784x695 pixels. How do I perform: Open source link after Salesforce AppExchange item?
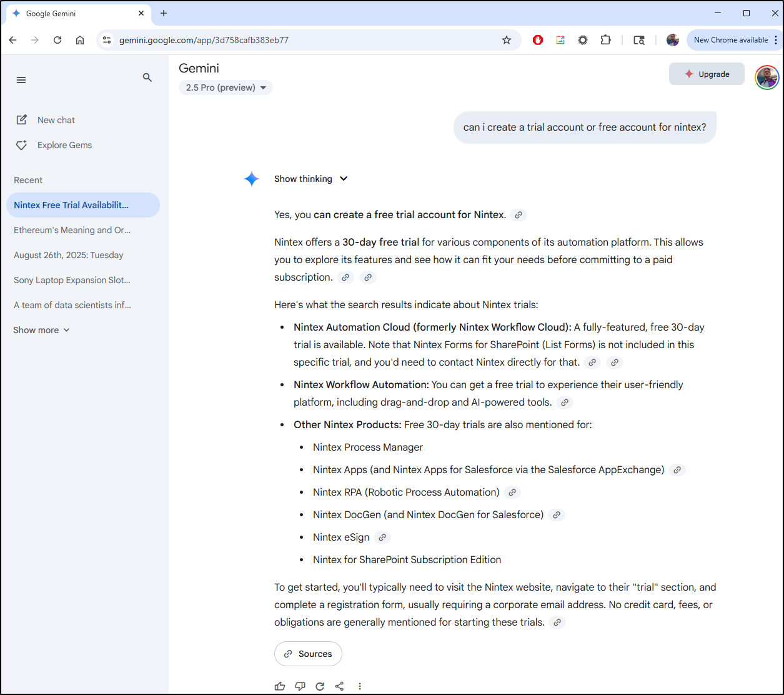[x=677, y=470]
